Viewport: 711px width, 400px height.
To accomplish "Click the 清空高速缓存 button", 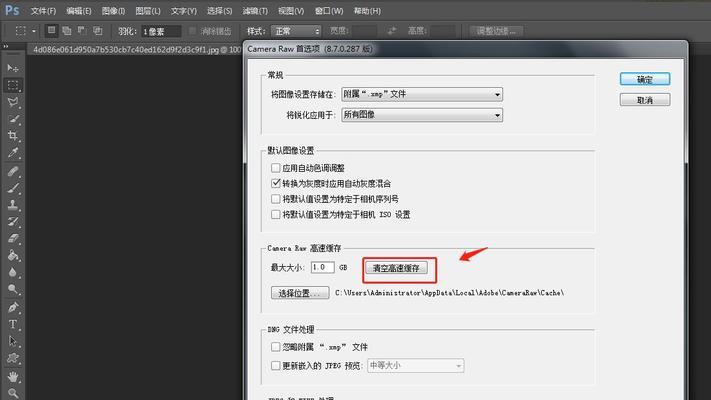I will pos(396,268).
